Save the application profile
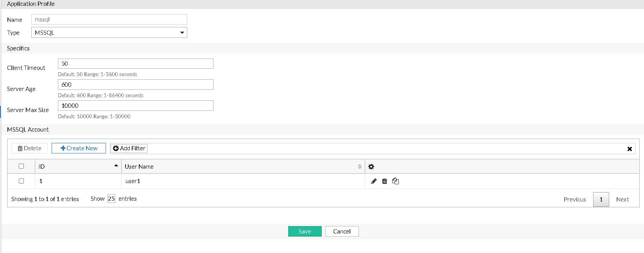 click(x=305, y=232)
